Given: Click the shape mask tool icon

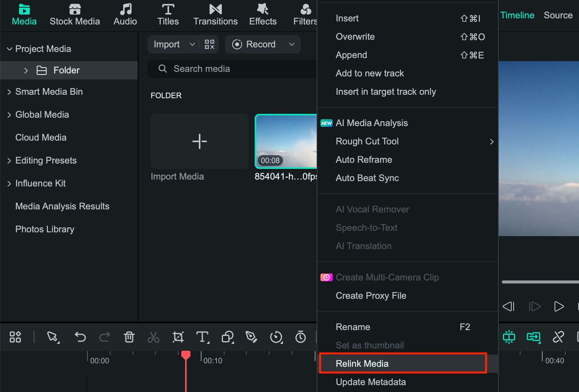Looking at the screenshot, I should (x=228, y=337).
